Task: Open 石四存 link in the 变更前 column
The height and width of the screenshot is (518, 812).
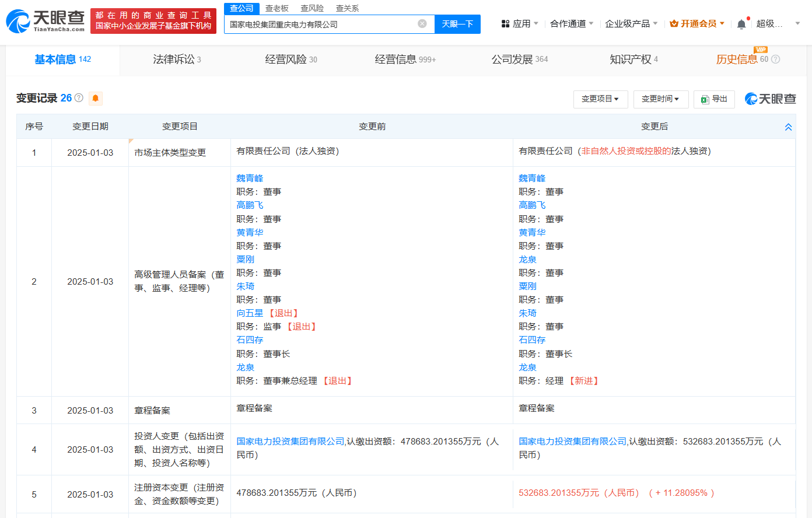Action: click(x=250, y=340)
